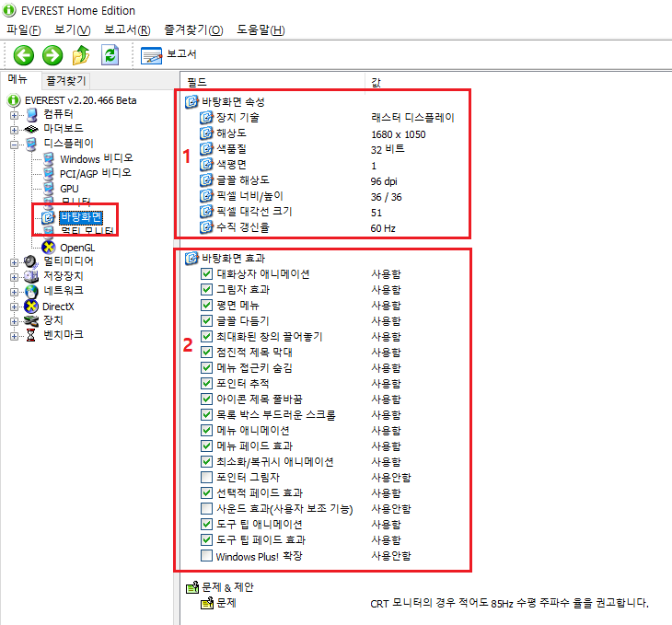Click the green Forward arrow button
This screenshot has width=672, height=625.
click(x=52, y=55)
